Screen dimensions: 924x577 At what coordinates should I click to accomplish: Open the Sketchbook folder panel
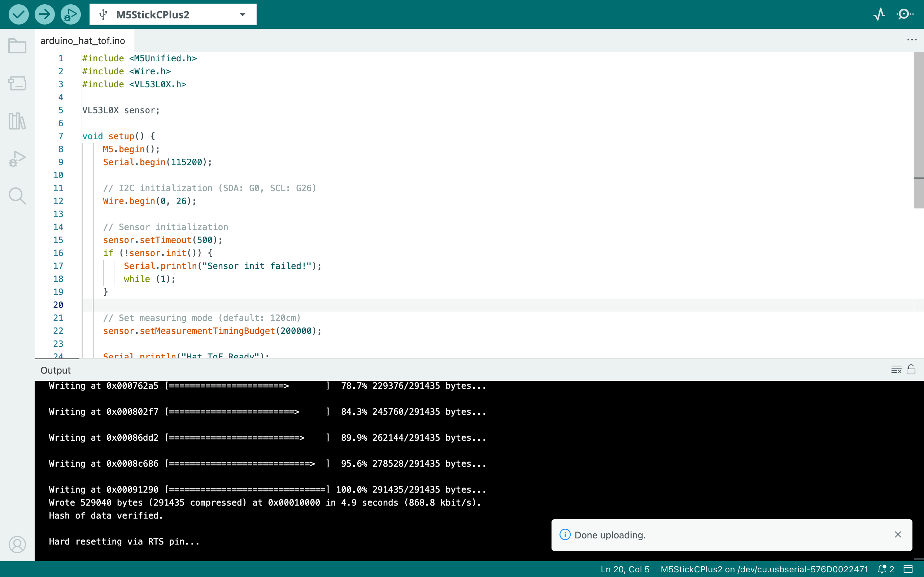(17, 46)
